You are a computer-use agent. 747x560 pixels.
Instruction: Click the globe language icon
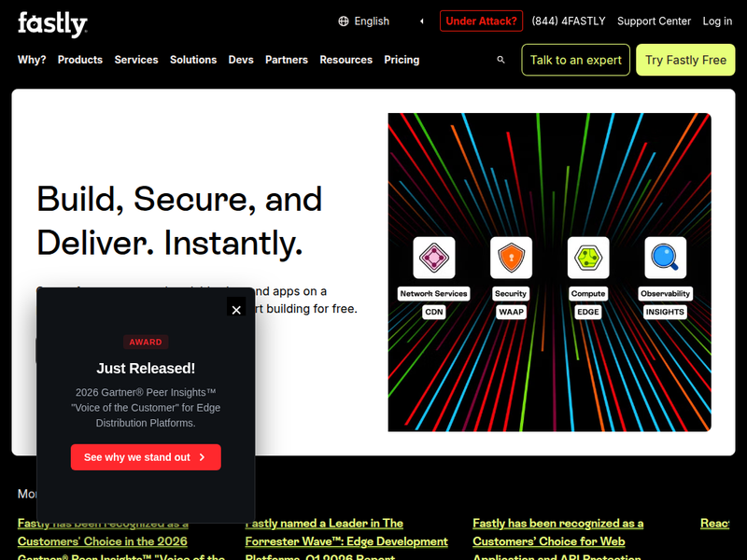(344, 21)
